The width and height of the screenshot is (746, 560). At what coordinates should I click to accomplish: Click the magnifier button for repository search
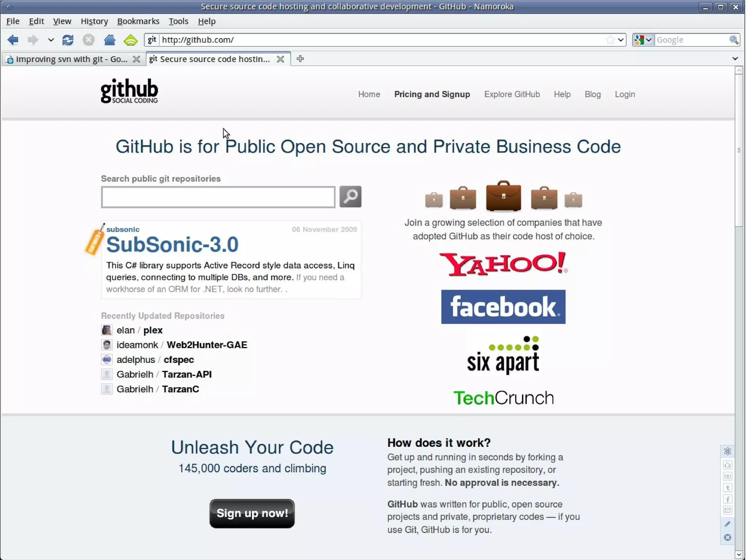(x=350, y=197)
